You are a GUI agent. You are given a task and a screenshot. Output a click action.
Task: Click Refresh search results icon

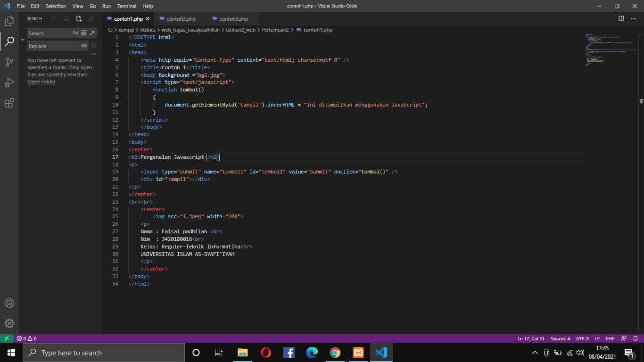click(54, 19)
